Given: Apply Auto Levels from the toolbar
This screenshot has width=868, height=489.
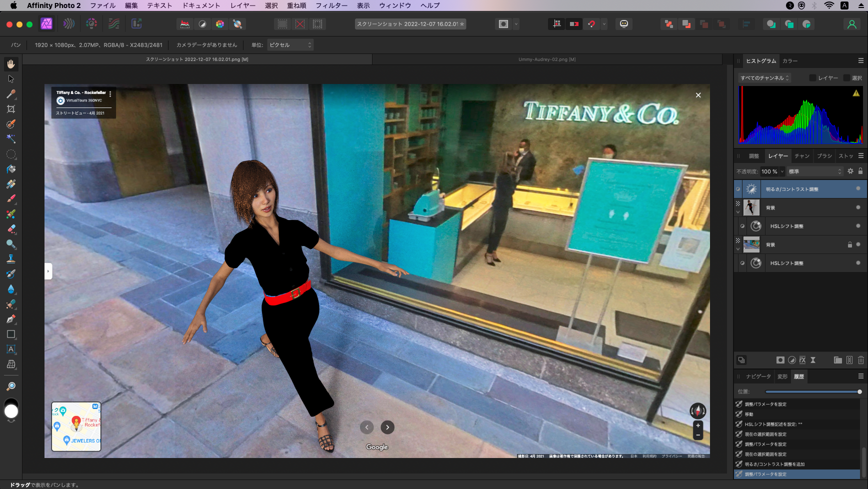Looking at the screenshot, I should (x=185, y=24).
